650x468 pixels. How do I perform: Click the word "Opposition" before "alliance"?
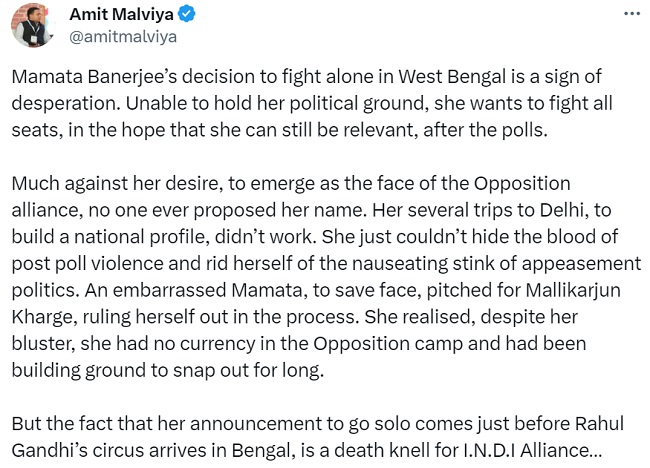click(x=522, y=184)
